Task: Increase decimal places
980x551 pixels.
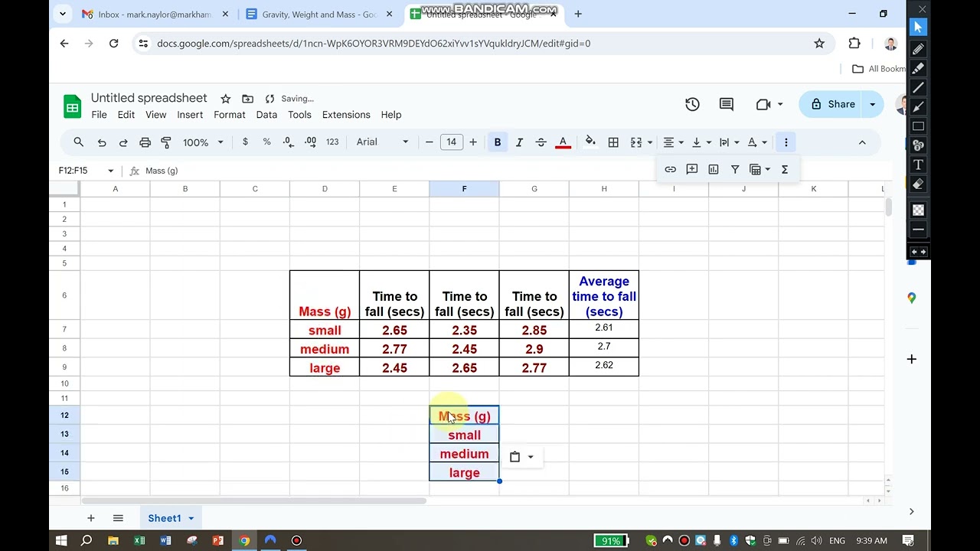Action: tap(310, 142)
